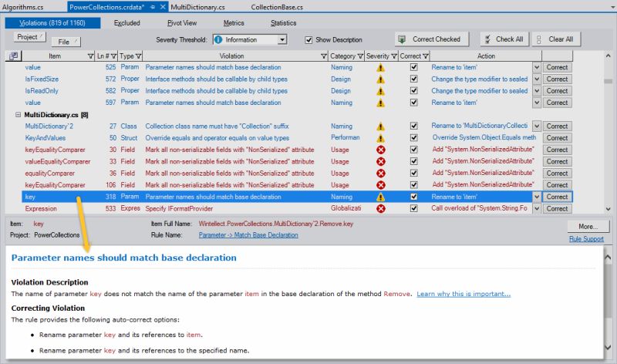Open the Type column filter funnel
This screenshot has width=617, height=364.
tap(139, 56)
